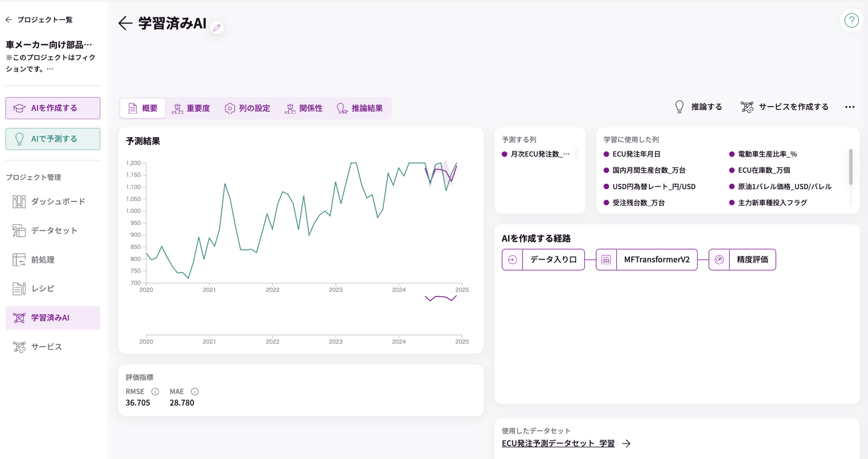
Task: Click the 原油1バレル価格_USD/バレル column entry
Action: tap(780, 186)
